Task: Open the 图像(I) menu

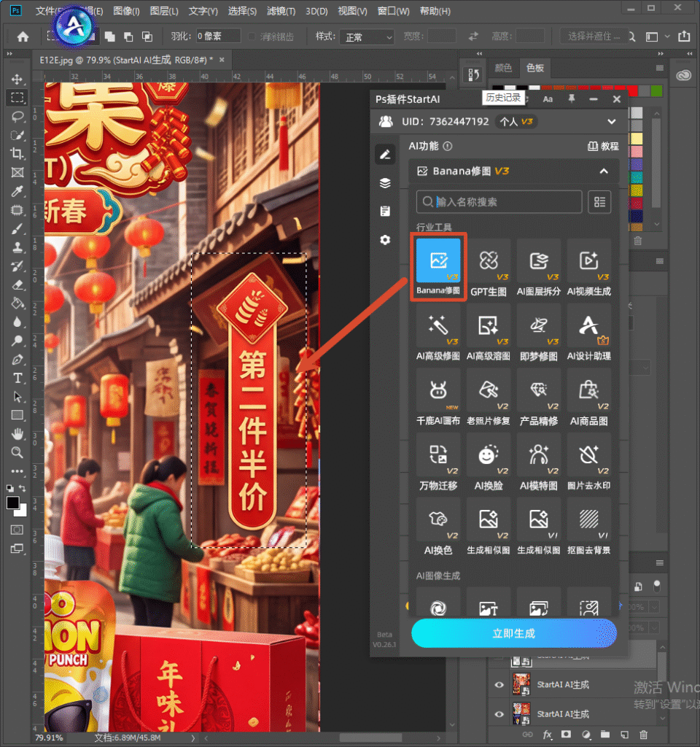Action: [x=126, y=11]
